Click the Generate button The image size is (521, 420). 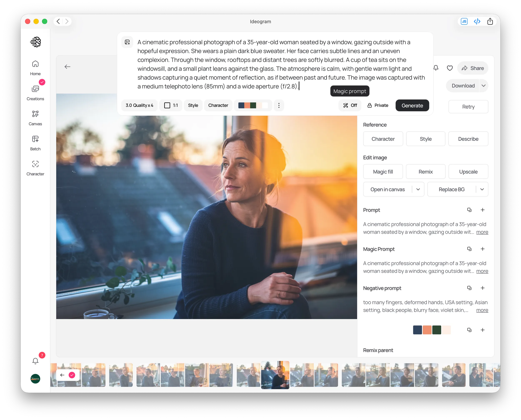point(412,105)
